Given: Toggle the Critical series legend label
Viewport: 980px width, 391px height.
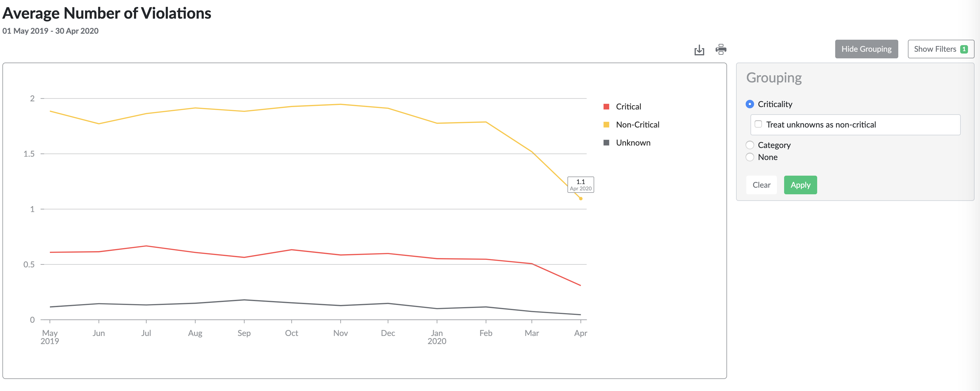Looking at the screenshot, I should 628,106.
